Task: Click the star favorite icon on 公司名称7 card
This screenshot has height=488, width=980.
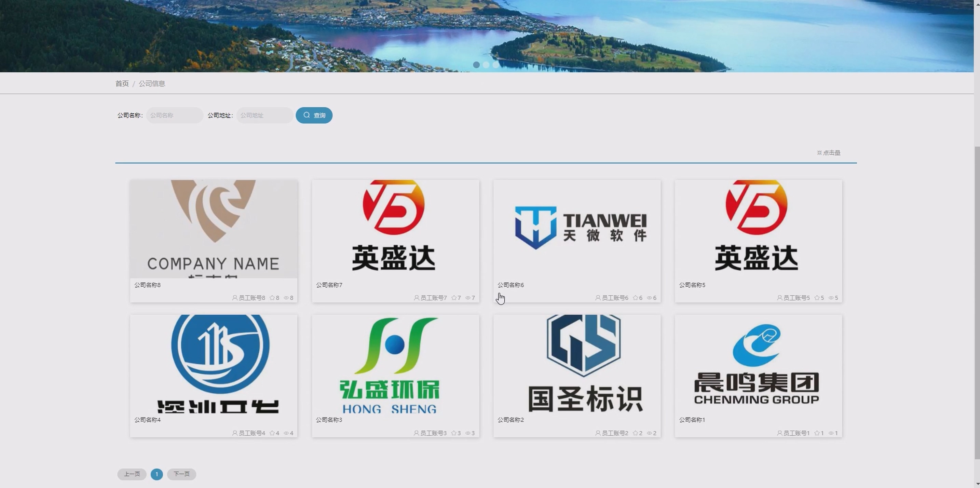Action: pyautogui.click(x=454, y=298)
